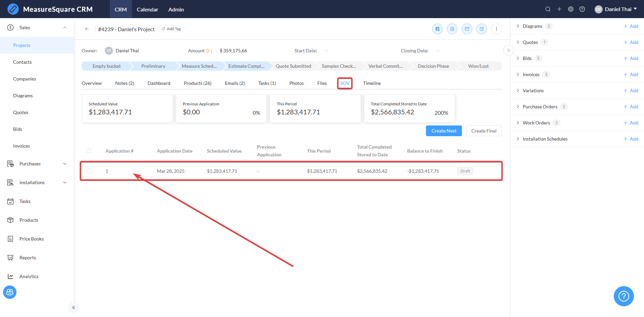Open the search magnifier in the top bar
Screen dimensions: 644x317
[x=548, y=9]
